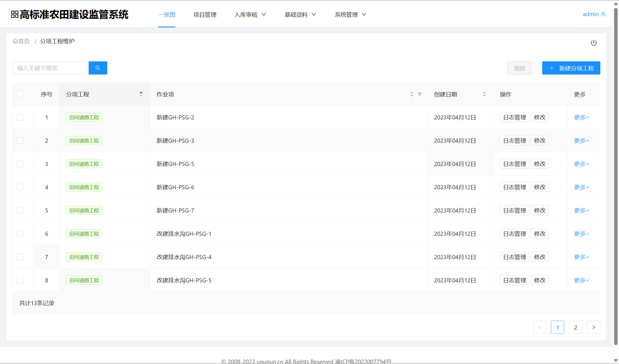Image resolution: width=619 pixels, height=364 pixels.
Task: Sort the 作业项 column arrows
Action: 412,94
